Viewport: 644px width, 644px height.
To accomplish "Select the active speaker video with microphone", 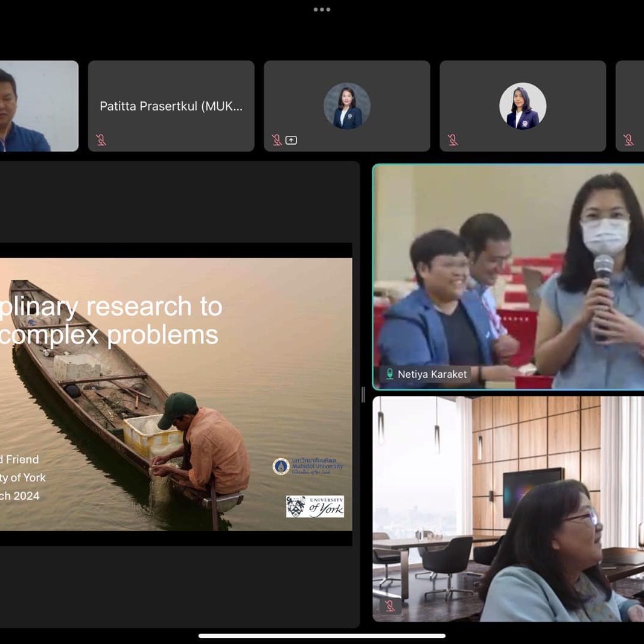I will point(508,276).
